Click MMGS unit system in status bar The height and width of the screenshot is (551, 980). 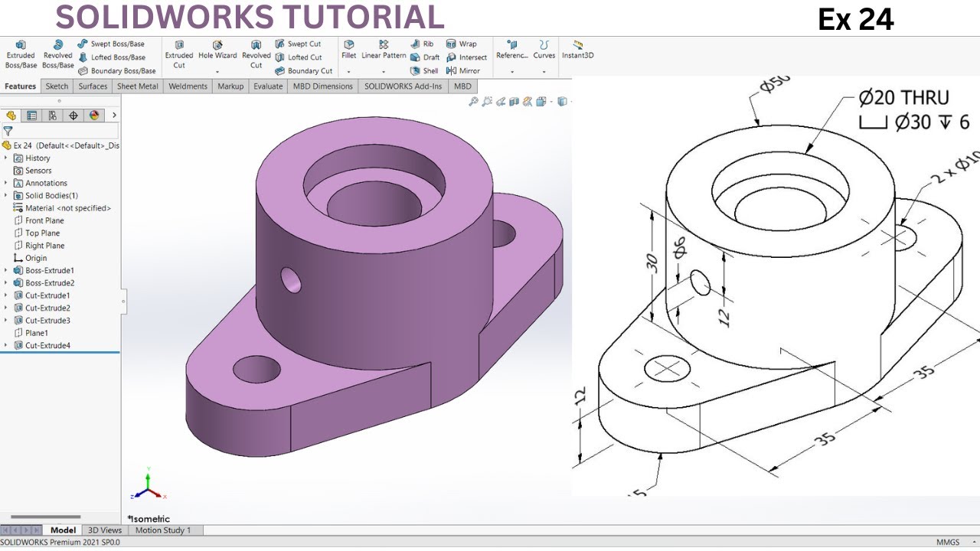[x=948, y=542]
